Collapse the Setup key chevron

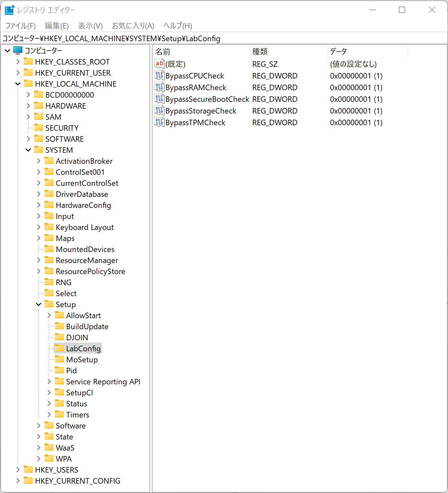click(39, 304)
